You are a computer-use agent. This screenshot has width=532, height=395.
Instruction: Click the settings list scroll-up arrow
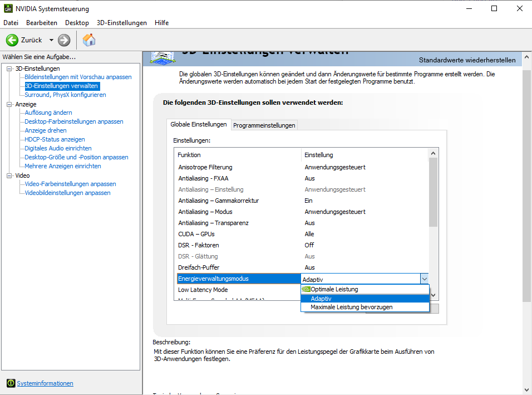tap(434, 154)
